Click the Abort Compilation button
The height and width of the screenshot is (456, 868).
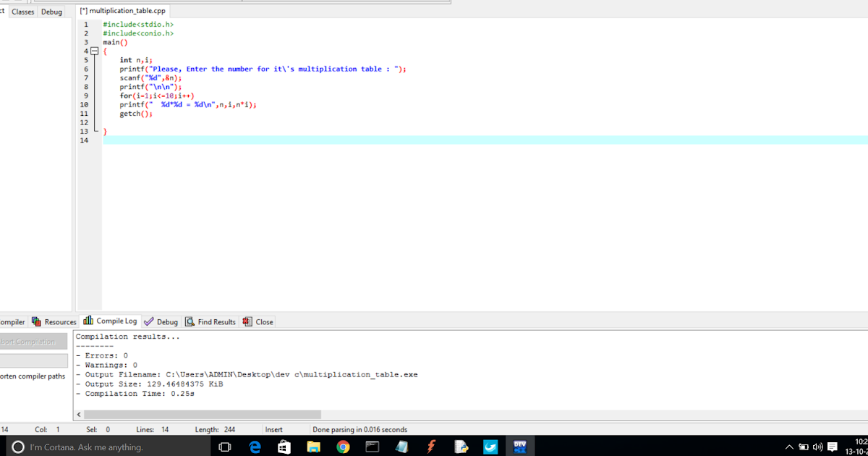[32, 342]
